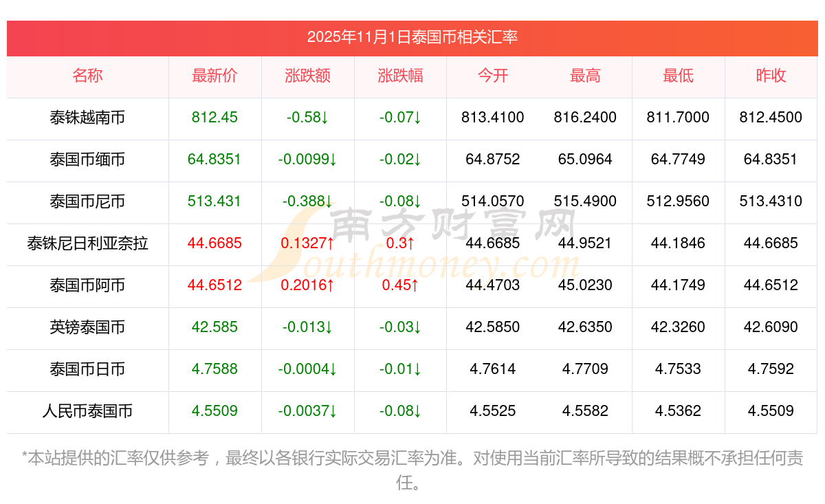Click change amount 0.2016↑
The height and width of the screenshot is (504, 825).
[307, 285]
